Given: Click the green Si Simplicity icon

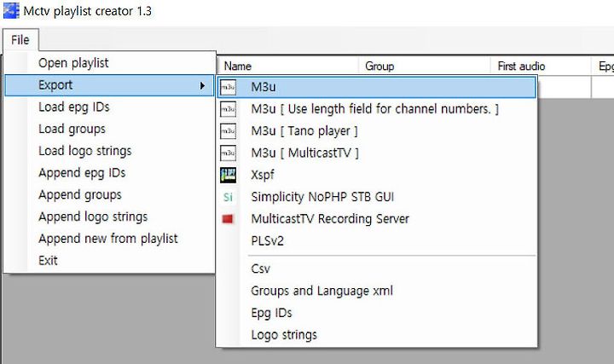Looking at the screenshot, I should tap(228, 197).
